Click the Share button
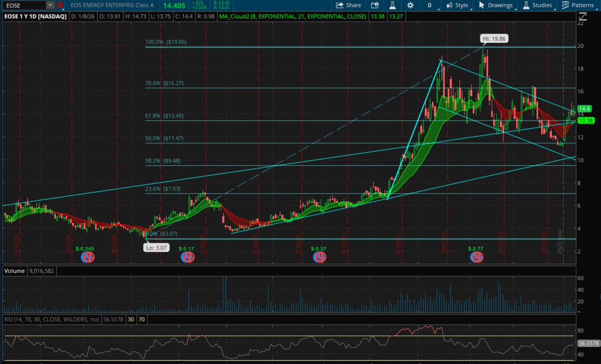This screenshot has height=364, width=601. (348, 5)
